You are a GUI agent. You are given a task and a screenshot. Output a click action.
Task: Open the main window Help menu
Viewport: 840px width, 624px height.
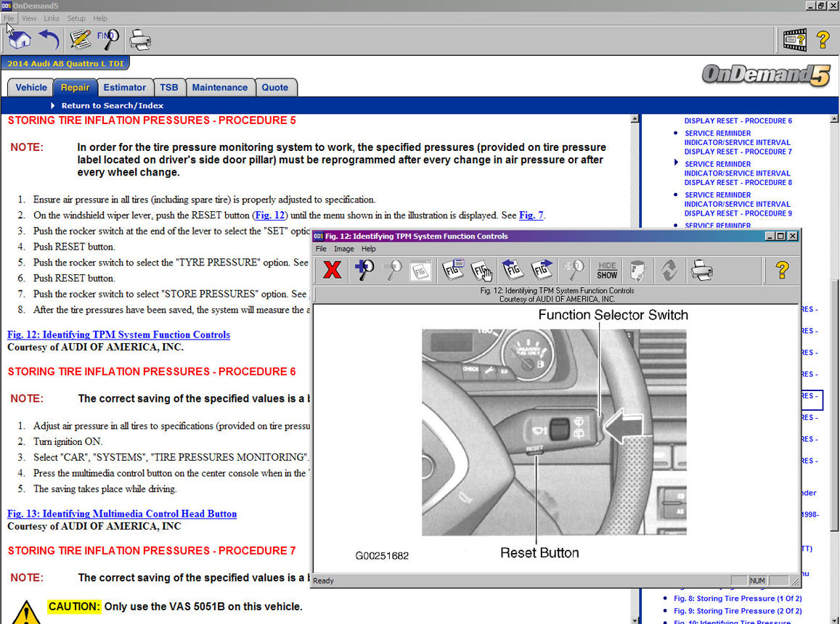[100, 18]
